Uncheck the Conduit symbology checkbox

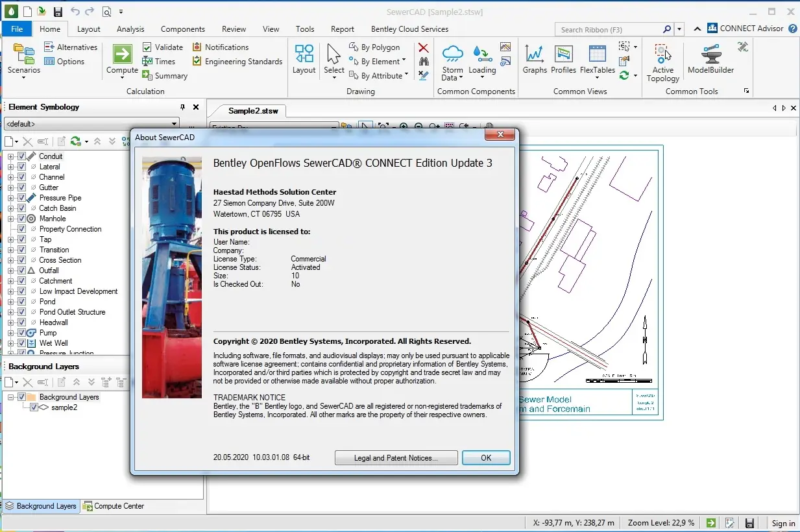(x=21, y=156)
